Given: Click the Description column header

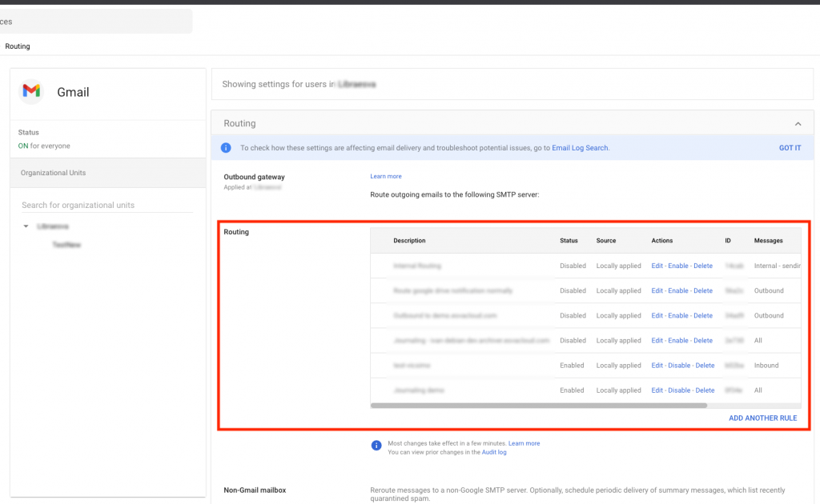Looking at the screenshot, I should point(409,240).
